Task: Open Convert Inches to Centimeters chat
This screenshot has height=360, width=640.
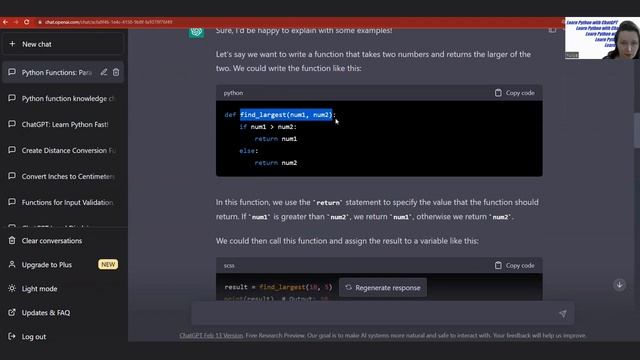Action: (x=63, y=176)
